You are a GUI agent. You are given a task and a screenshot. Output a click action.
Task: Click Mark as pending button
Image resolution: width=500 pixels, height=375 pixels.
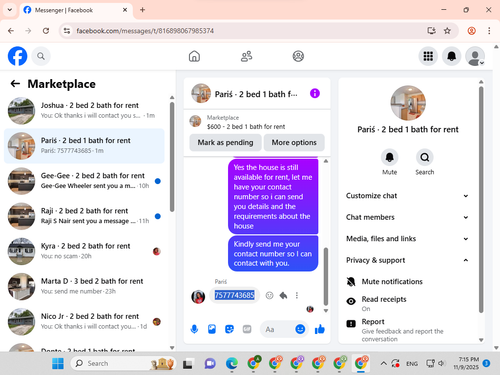pos(225,143)
